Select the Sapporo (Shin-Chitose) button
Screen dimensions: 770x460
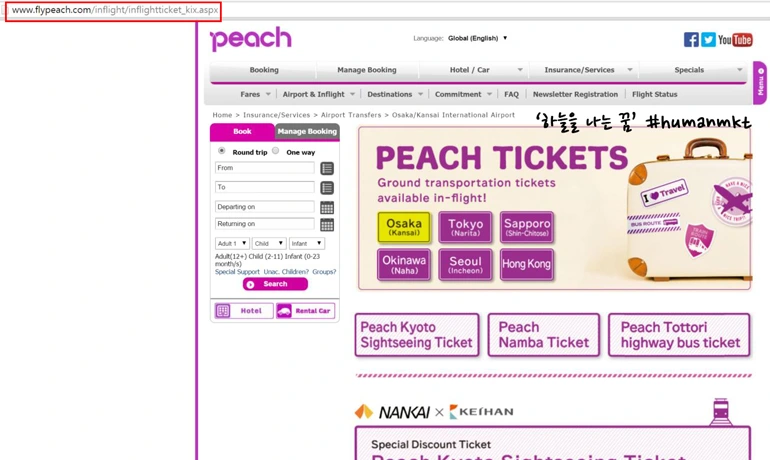(527, 227)
